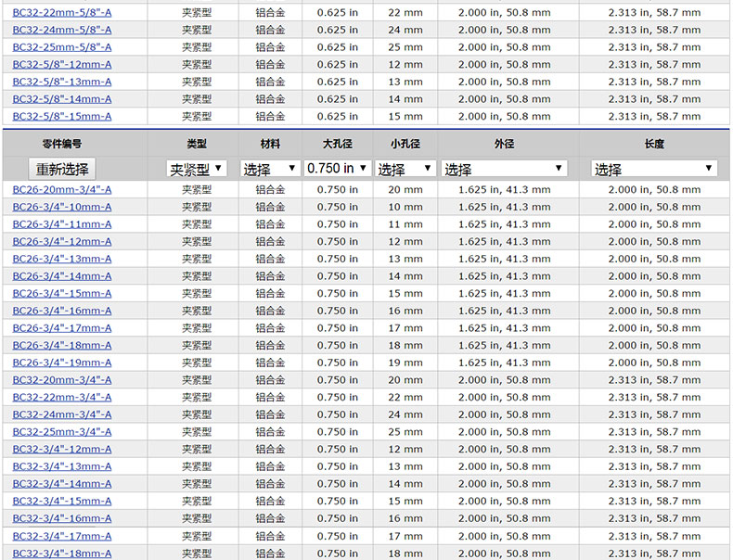Image resolution: width=733 pixels, height=560 pixels.
Task: Select the BC32-5/8"-12mm-A link
Action: pos(62,65)
